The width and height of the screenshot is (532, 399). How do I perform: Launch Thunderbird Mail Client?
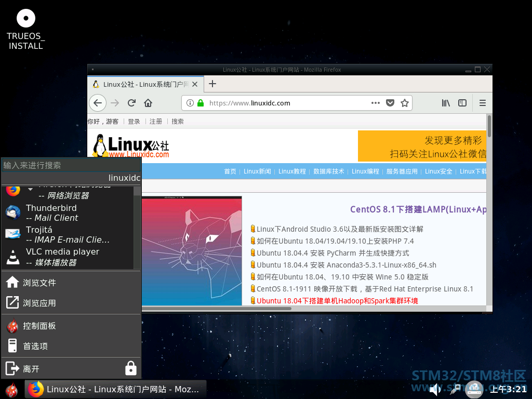[x=68, y=212]
